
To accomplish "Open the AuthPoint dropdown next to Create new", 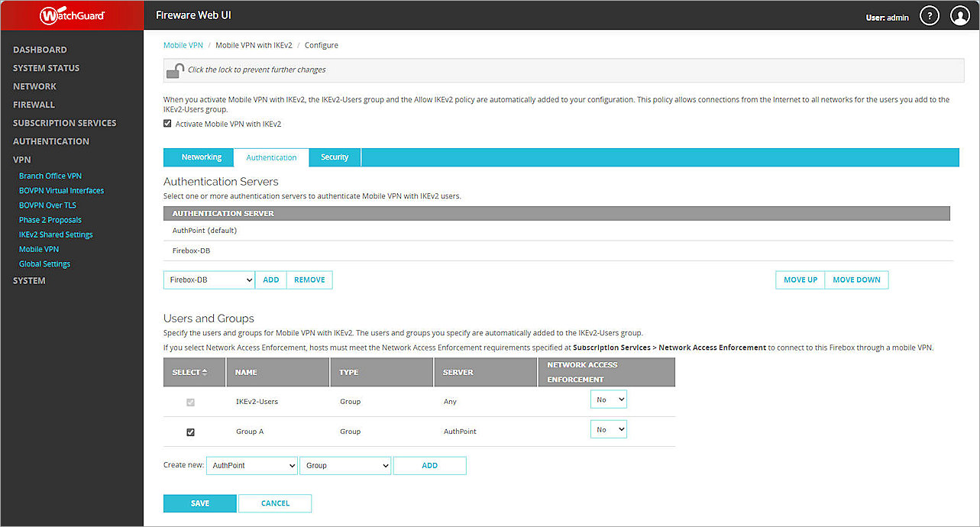I will pos(251,465).
